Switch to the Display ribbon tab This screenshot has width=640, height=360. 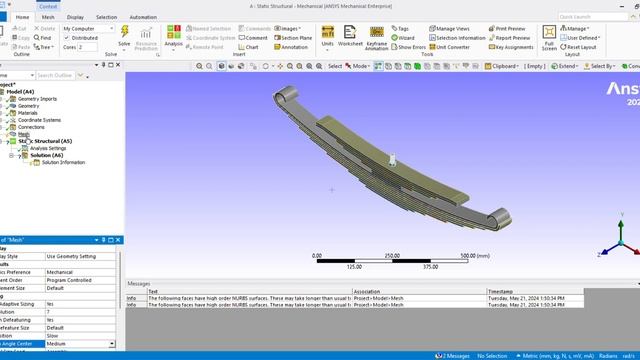75,17
